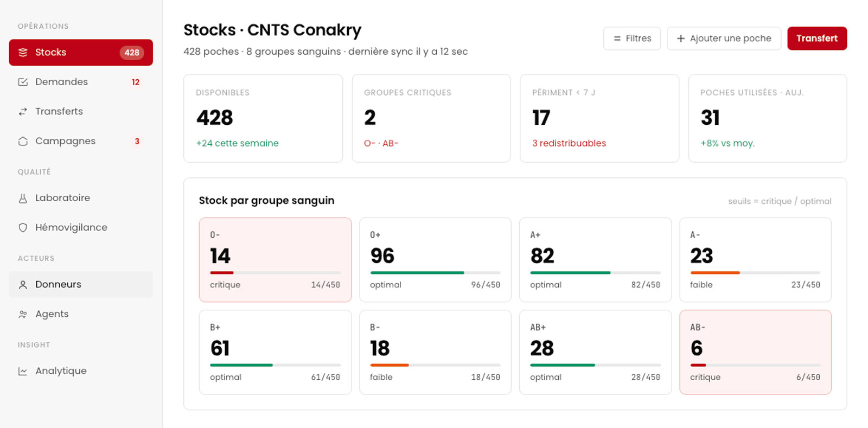This screenshot has height=428, width=868.
Task: Click the Campagnes icon in sidebar
Action: [x=23, y=141]
